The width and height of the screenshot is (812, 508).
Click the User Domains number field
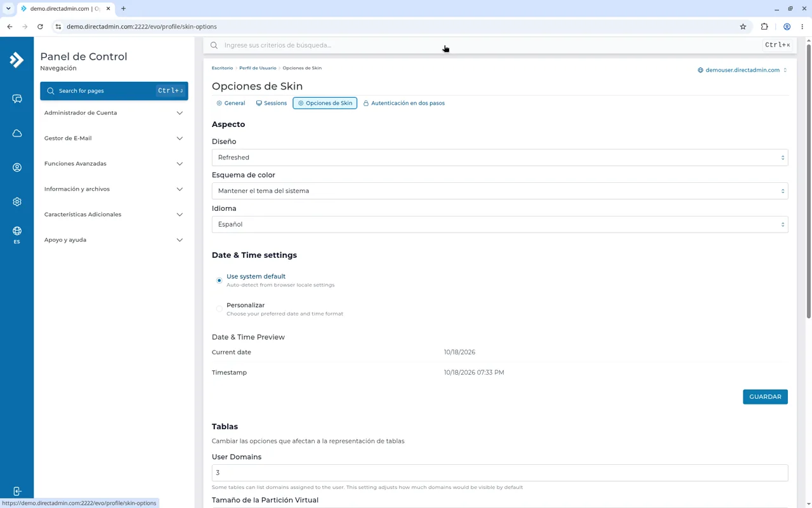pyautogui.click(x=500, y=473)
